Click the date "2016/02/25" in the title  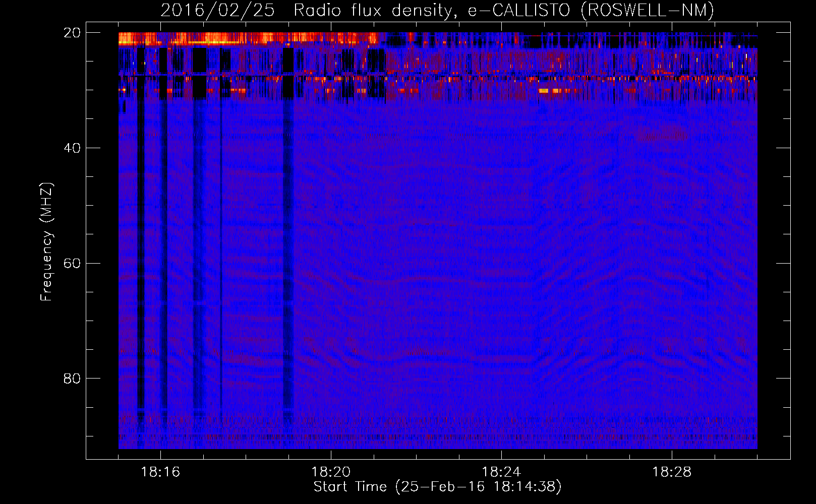(218, 10)
